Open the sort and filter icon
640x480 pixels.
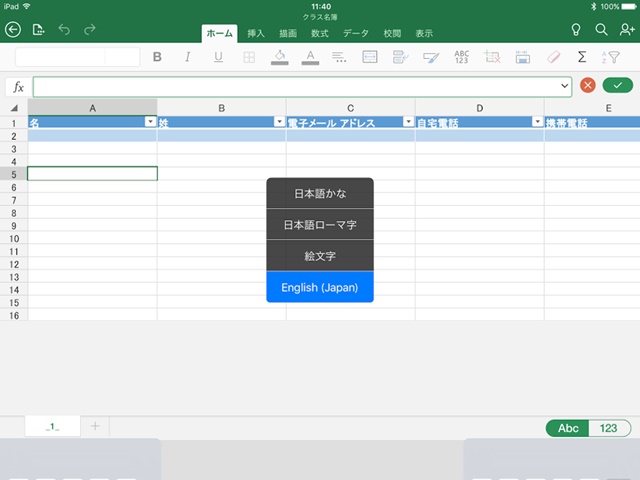[611, 57]
